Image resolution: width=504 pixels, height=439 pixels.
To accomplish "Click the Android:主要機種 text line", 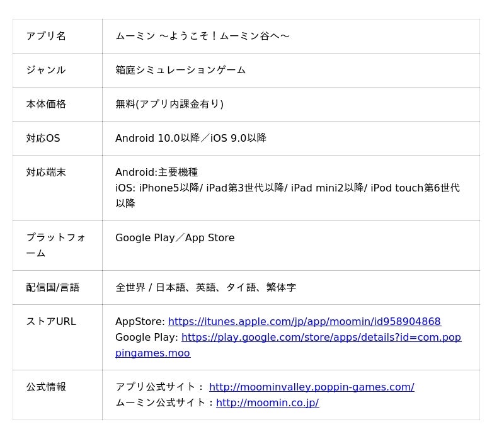I will pos(156,172).
